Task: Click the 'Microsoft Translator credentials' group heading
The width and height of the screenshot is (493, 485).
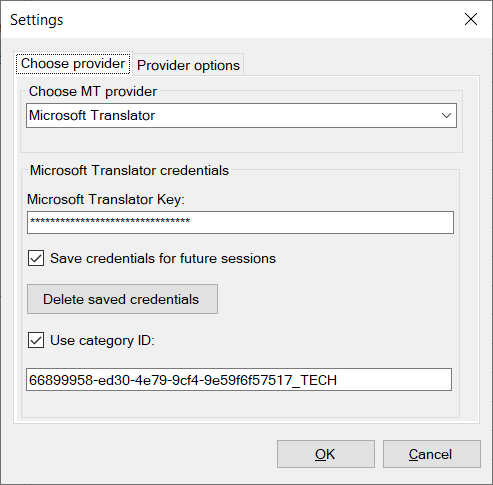Action: (129, 170)
